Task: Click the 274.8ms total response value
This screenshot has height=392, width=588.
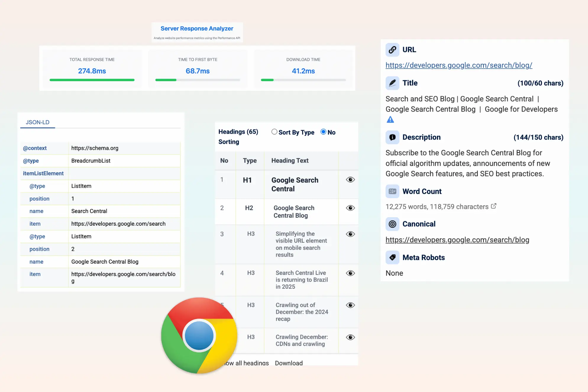Action: pyautogui.click(x=92, y=71)
